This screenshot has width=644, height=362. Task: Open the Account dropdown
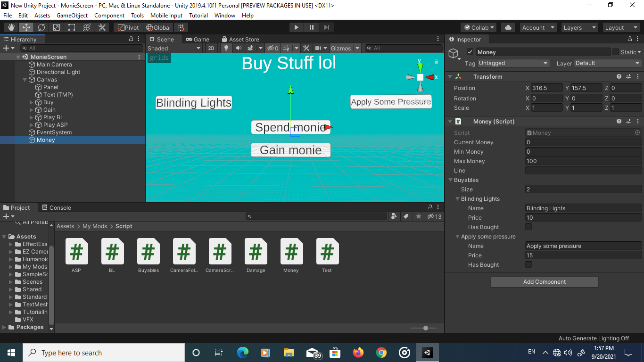[538, 27]
